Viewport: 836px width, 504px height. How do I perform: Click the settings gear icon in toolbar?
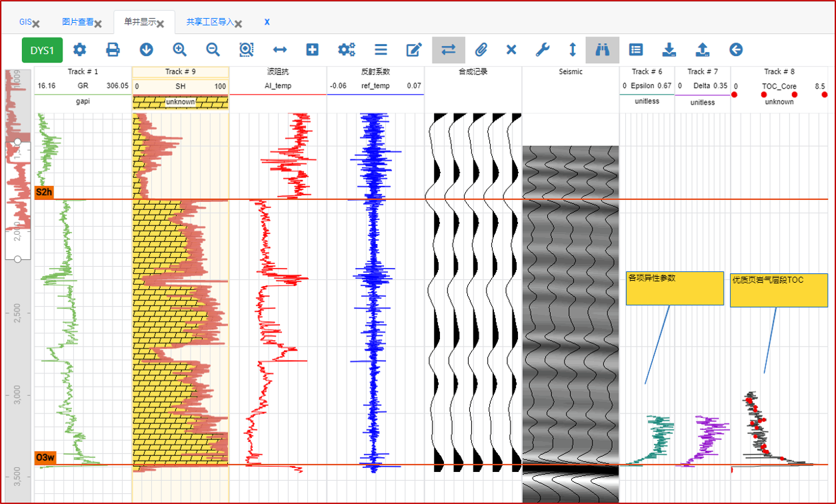(x=80, y=50)
